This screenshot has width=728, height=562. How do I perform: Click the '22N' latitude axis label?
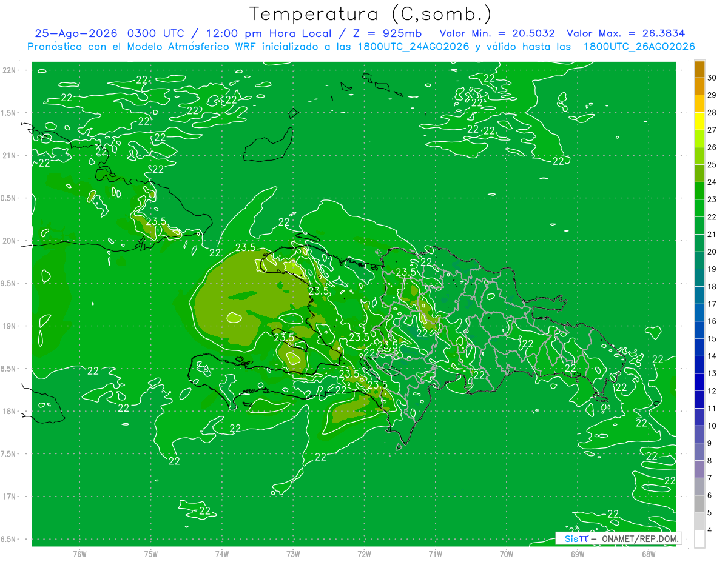pyautogui.click(x=10, y=70)
